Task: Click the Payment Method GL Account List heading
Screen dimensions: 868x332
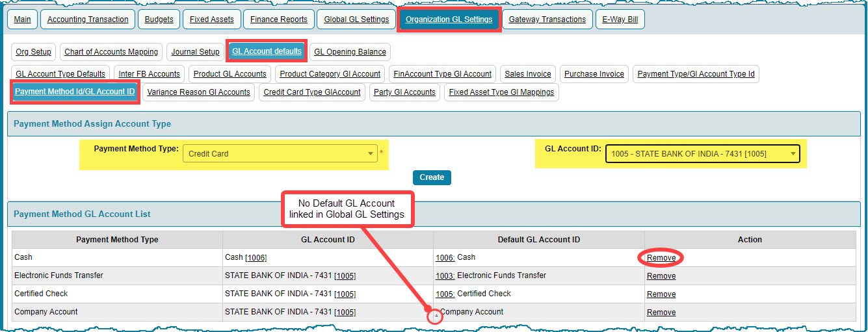Action: 82,214
